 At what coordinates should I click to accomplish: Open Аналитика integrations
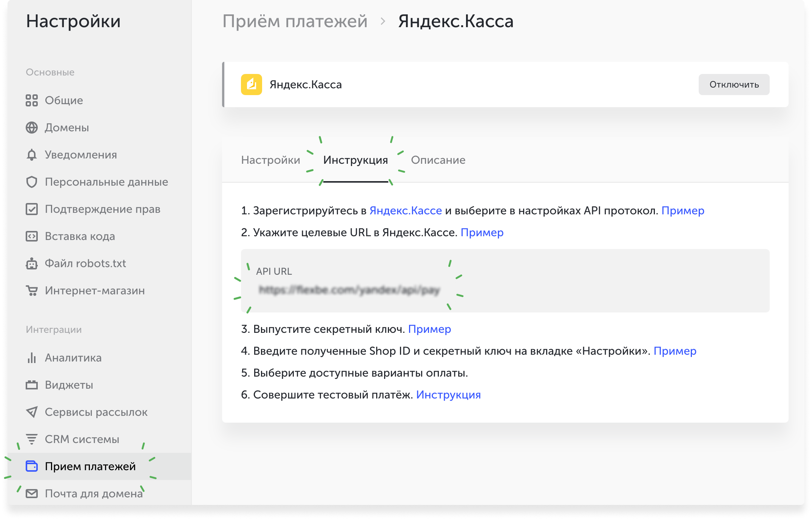pyautogui.click(x=99, y=358)
